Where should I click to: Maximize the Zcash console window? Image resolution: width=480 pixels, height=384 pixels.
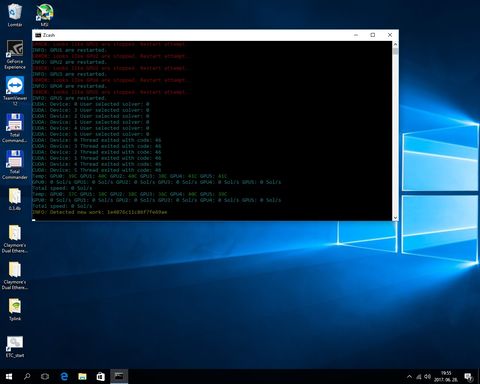coord(373,35)
